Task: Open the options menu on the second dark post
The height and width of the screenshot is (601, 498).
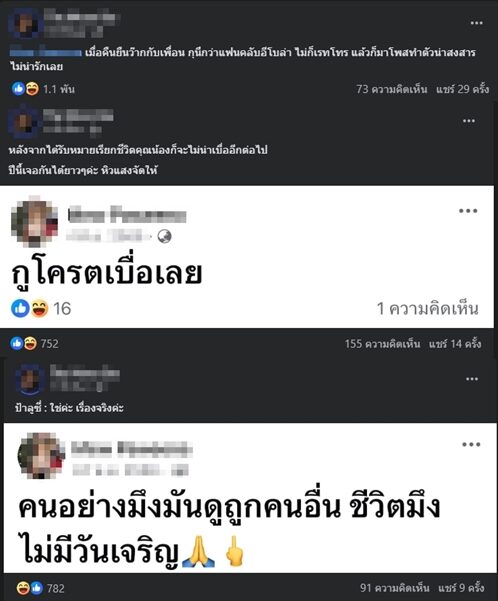Action: click(x=468, y=121)
